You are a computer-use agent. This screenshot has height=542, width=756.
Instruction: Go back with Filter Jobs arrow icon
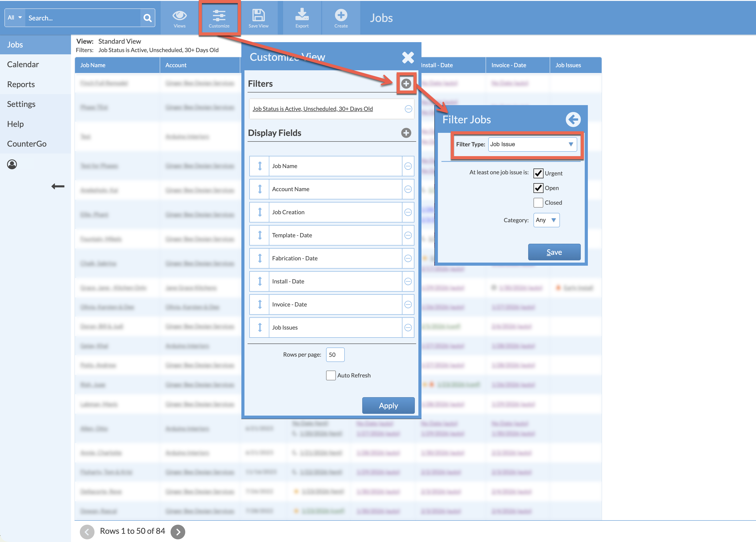pos(573,119)
